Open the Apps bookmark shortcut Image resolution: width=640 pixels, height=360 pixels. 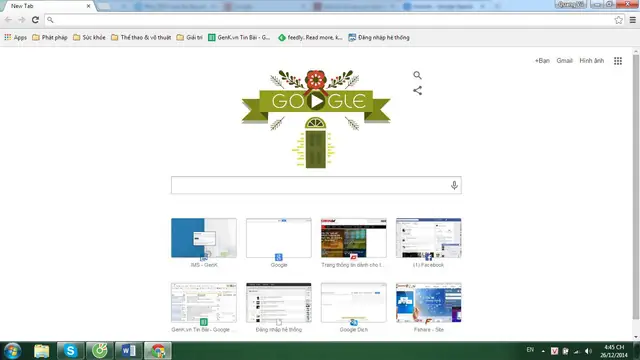coord(16,38)
